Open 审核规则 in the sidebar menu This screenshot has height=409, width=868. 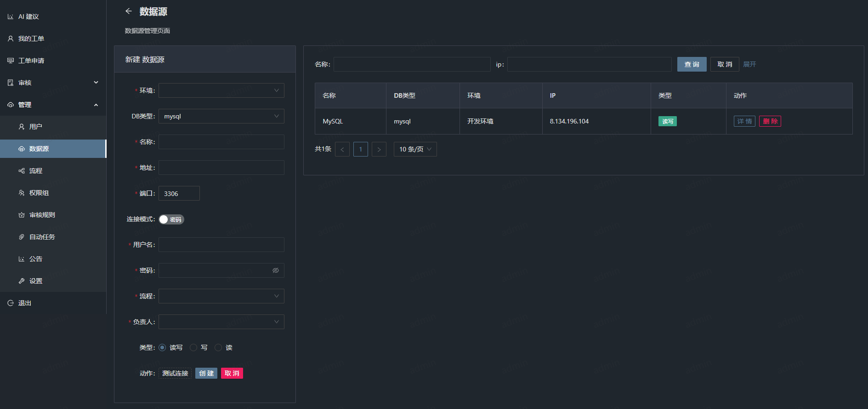click(42, 215)
